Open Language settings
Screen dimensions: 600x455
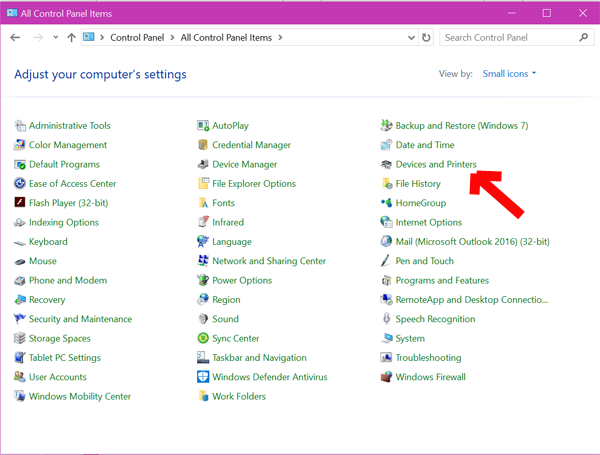232,242
